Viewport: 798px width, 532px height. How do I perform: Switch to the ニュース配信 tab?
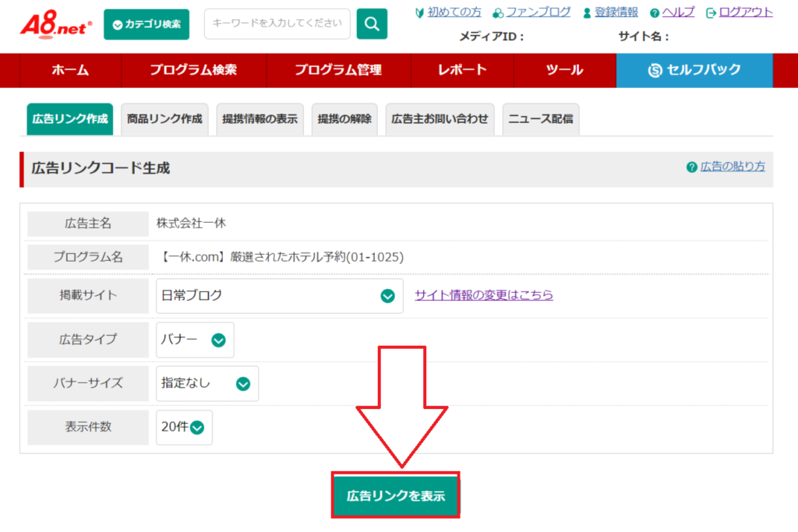coord(541,119)
